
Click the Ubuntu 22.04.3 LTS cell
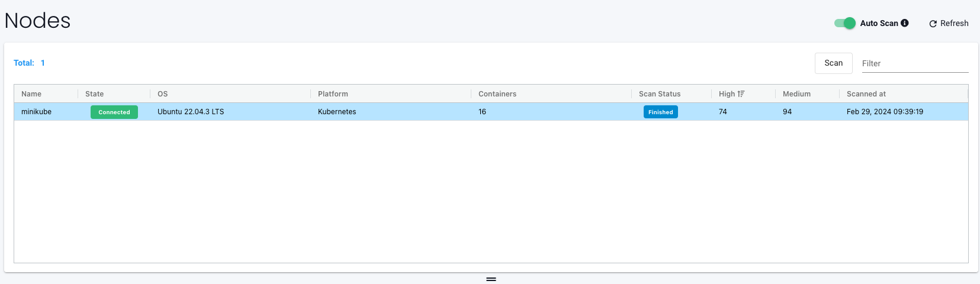point(191,112)
